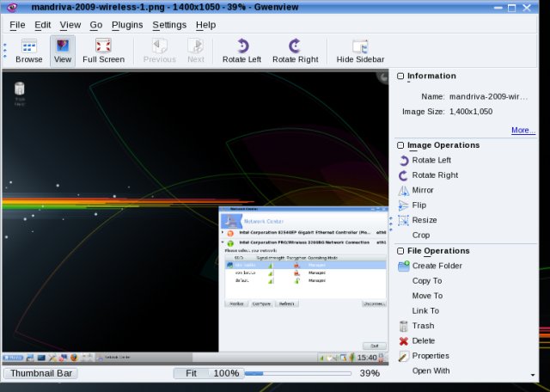Click the 39% zoom level label

click(x=370, y=373)
